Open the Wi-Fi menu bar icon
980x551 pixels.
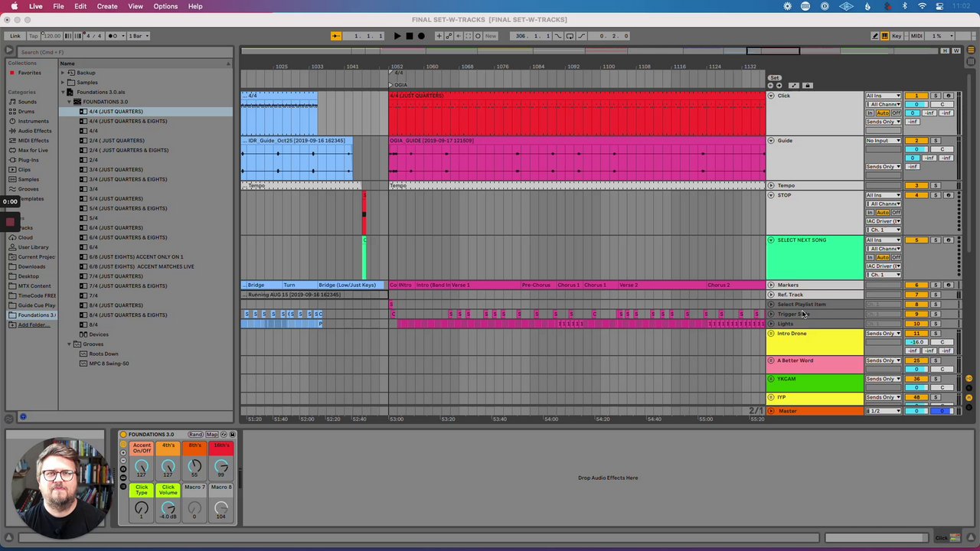tap(922, 6)
